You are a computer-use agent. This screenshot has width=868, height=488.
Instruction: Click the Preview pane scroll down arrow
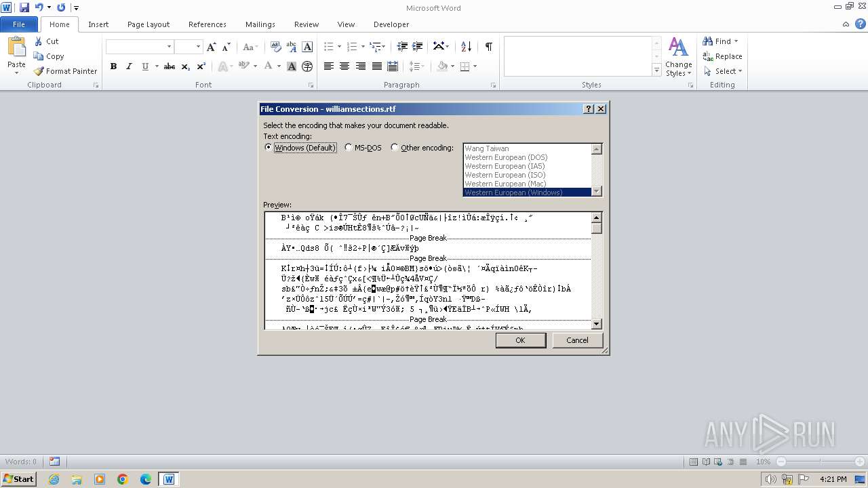pos(597,324)
